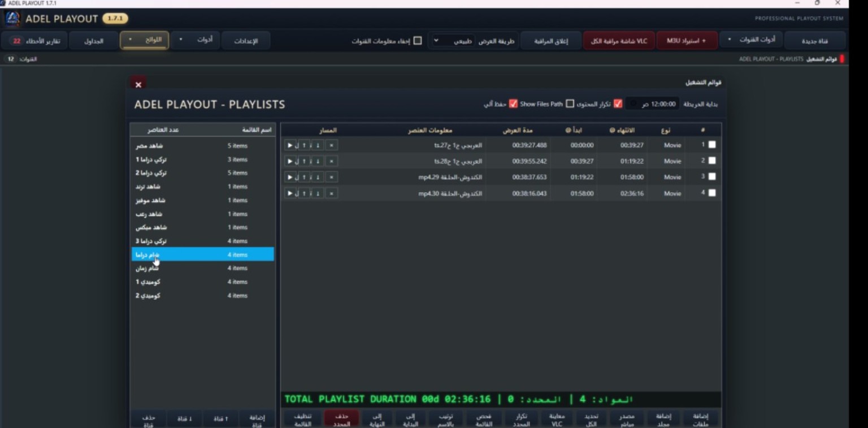Click the حذف قناة delete channel button
868x428 pixels.
149,419
